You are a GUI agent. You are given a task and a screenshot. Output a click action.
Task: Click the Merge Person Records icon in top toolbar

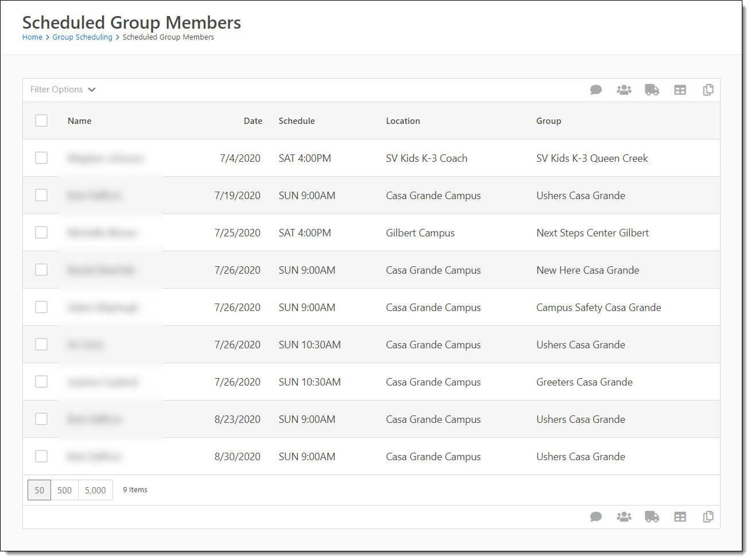point(624,90)
